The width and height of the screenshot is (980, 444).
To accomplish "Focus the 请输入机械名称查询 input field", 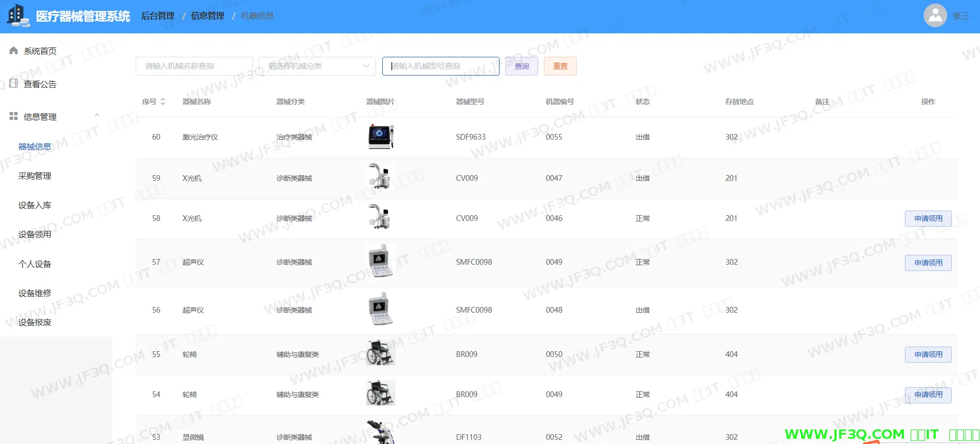I will point(194,66).
